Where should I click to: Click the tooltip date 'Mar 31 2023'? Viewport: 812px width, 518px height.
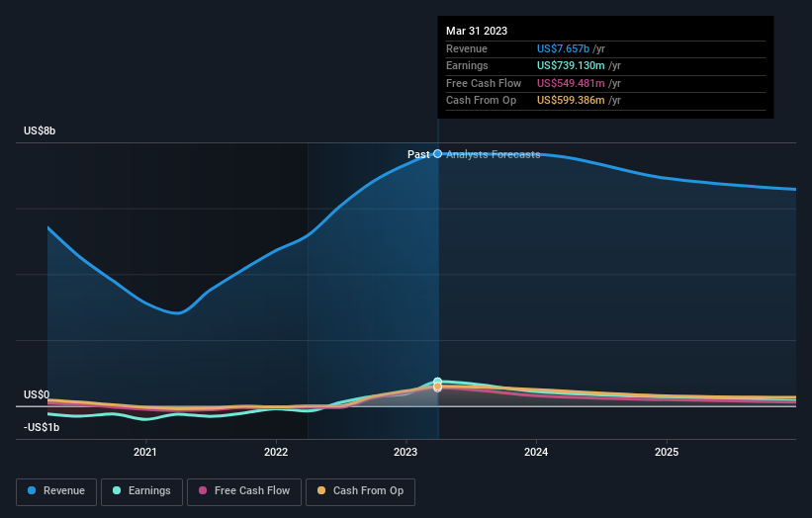pos(477,31)
